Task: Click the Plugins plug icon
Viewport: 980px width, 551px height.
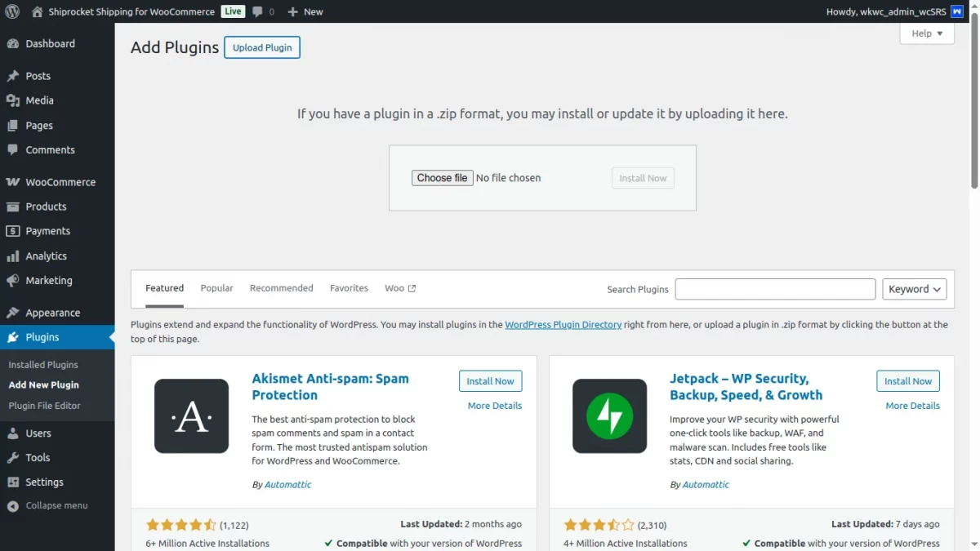Action: [x=13, y=337]
